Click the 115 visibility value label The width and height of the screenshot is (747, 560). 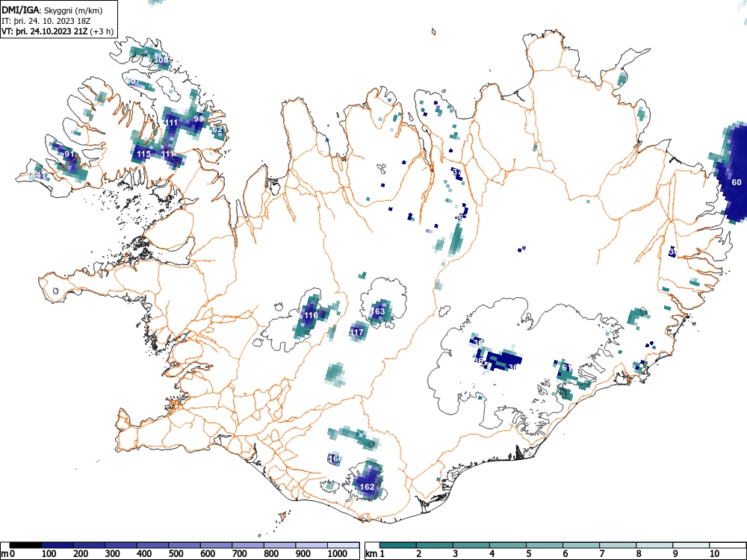(144, 154)
